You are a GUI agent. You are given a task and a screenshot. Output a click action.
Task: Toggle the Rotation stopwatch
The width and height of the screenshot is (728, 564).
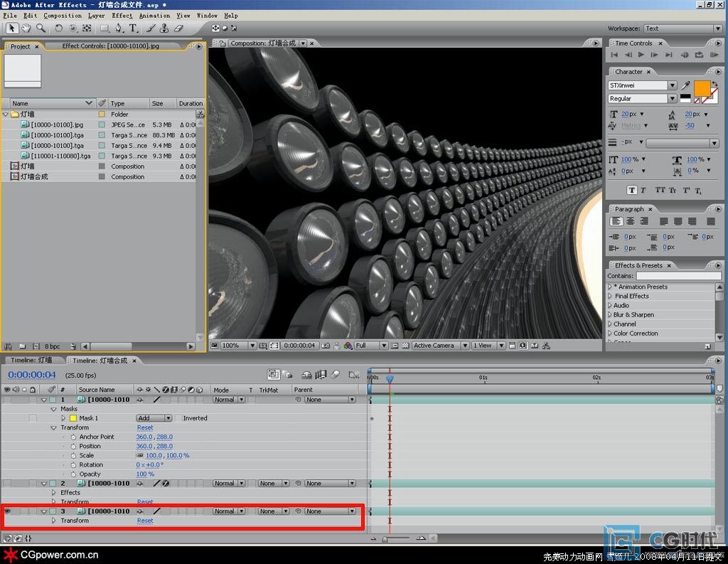pos(73,464)
